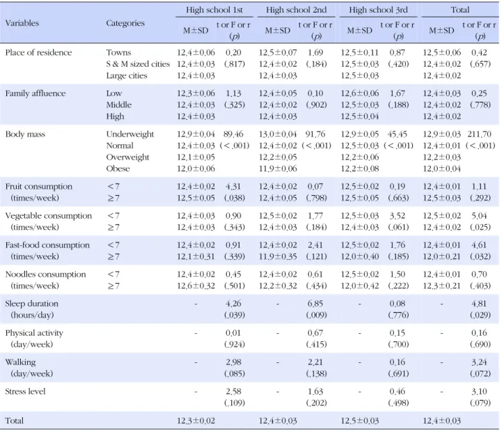Viewport: 504px width, 432px height.
Task: Click the 'Towns' category cell
Action: tap(118, 52)
